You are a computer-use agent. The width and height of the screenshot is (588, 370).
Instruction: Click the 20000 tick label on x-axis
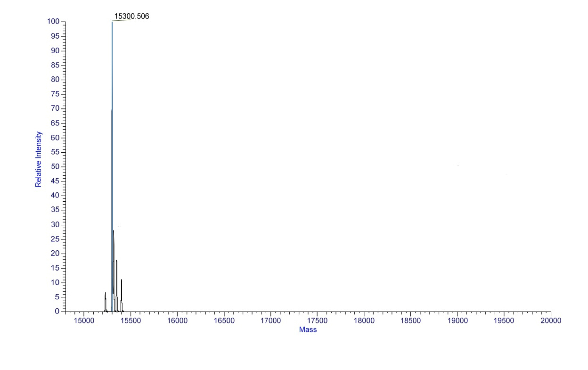point(551,321)
